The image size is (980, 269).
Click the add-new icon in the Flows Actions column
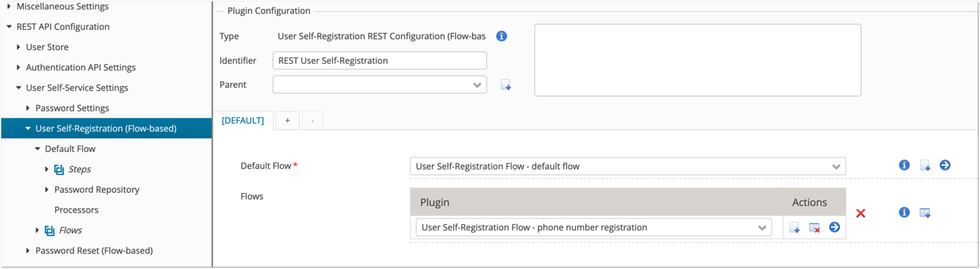point(795,228)
